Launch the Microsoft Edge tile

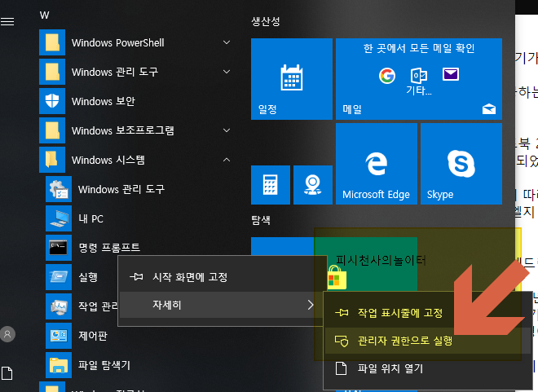point(377,164)
